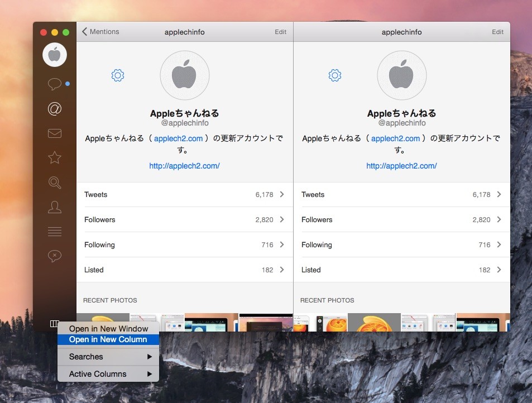Open the Profile person icon
This screenshot has height=403, width=532.
click(x=55, y=207)
